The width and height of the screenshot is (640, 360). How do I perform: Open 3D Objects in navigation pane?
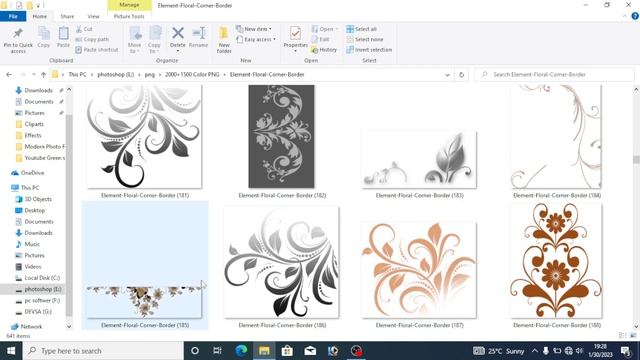pos(38,199)
